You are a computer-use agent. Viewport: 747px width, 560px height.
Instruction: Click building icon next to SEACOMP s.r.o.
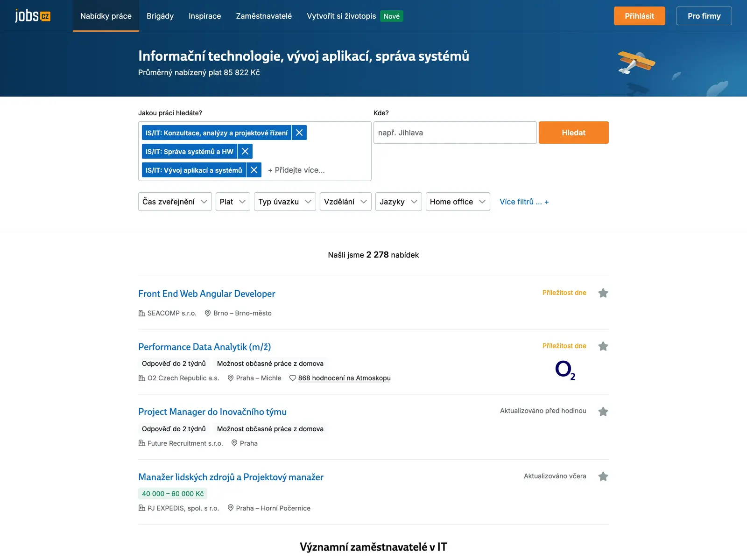(142, 313)
